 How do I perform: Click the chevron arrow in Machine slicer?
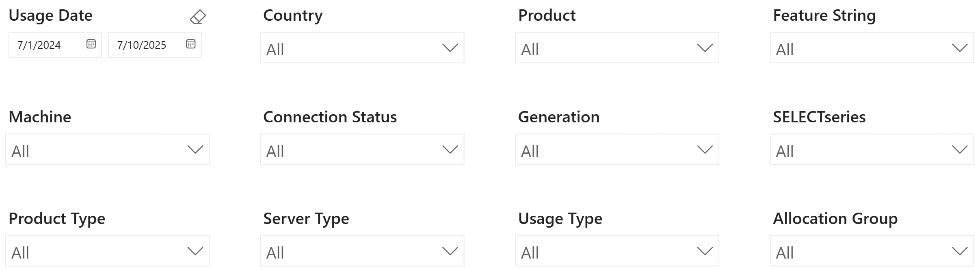195,150
